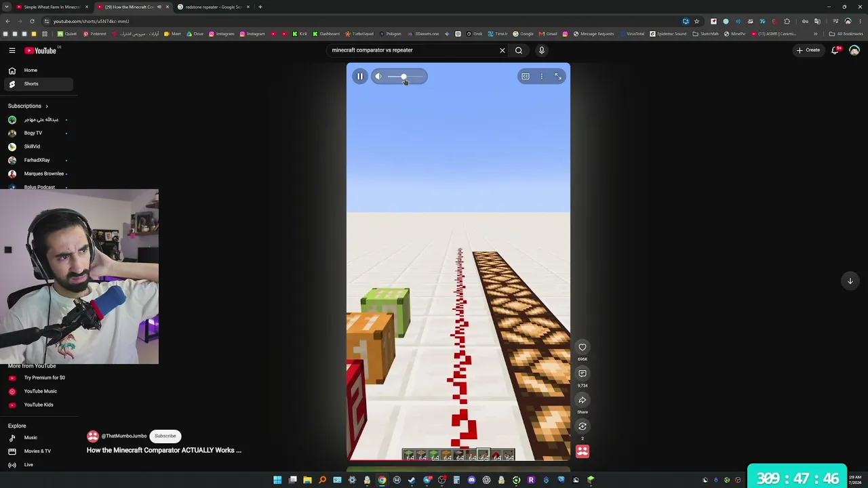Open the TurboSquid bookmark
The width and height of the screenshot is (868, 488).
[x=359, y=34]
